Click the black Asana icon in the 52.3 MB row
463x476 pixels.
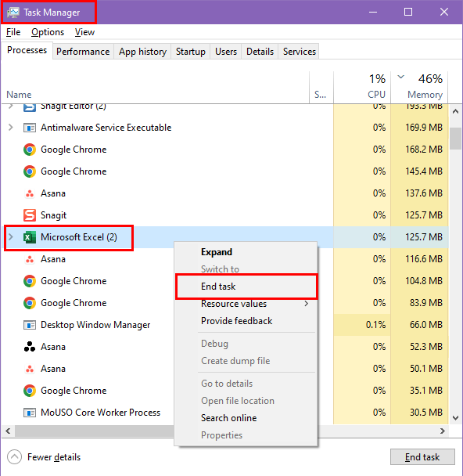pos(30,347)
